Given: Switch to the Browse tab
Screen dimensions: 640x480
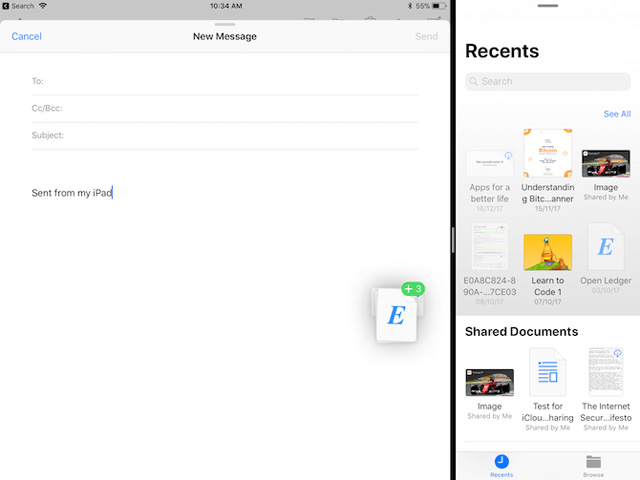Looking at the screenshot, I should (x=593, y=465).
